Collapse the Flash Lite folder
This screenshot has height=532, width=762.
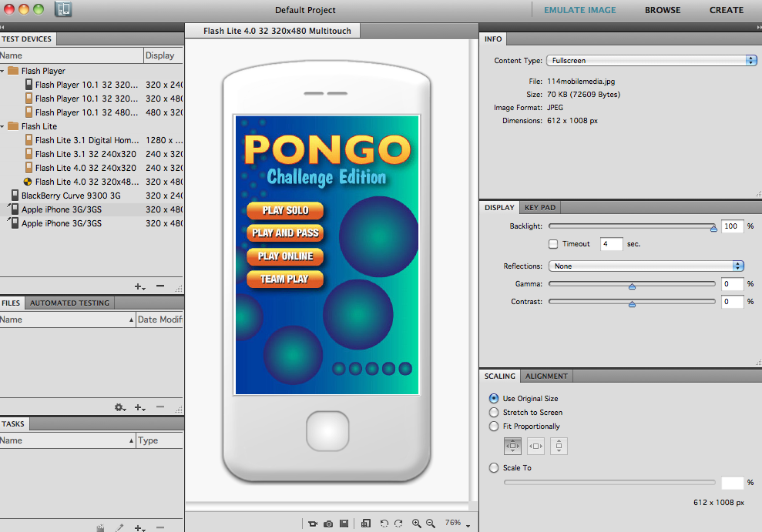pos(2,126)
